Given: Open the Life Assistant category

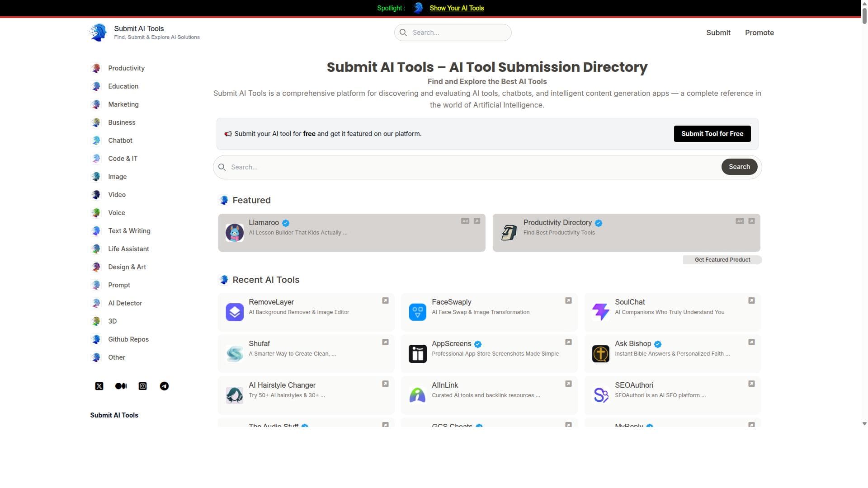Looking at the screenshot, I should 128,249.
